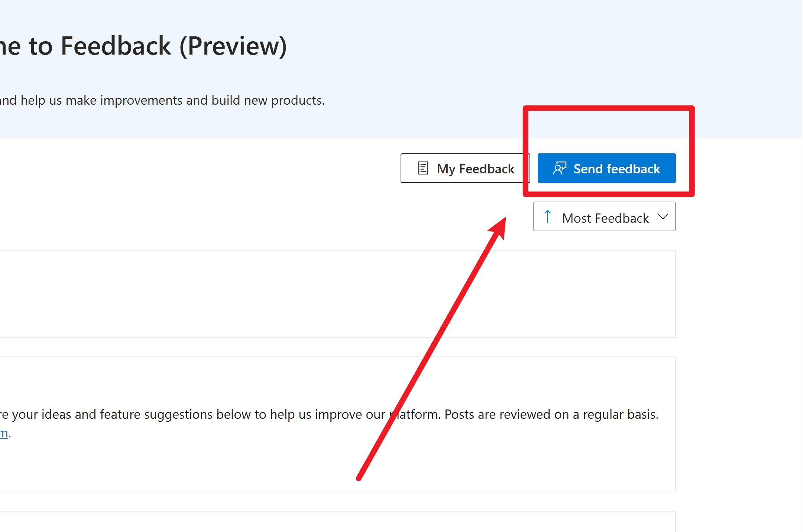The height and width of the screenshot is (532, 803).
Task: Click the up arrow sort direction icon
Action: (x=547, y=216)
